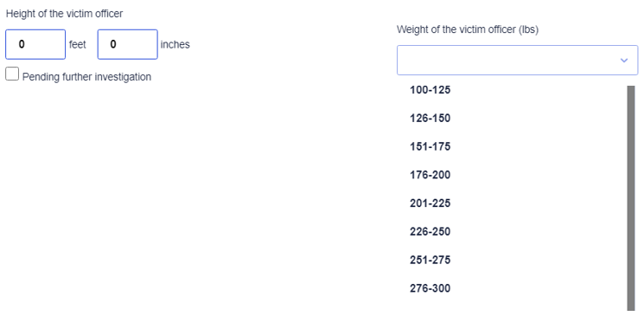Image resolution: width=644 pixels, height=316 pixels.
Task: Choose 126-150 from the weight list
Action: 512,118
